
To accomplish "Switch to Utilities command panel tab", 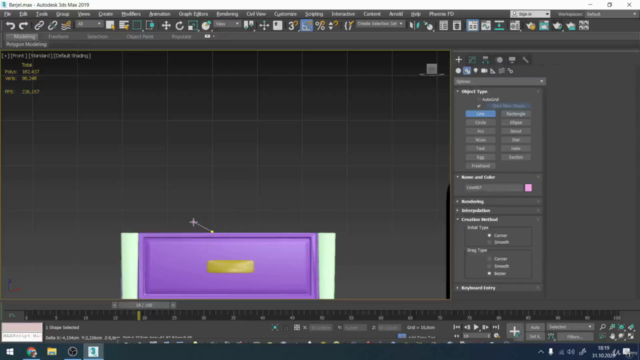I will tap(525, 60).
